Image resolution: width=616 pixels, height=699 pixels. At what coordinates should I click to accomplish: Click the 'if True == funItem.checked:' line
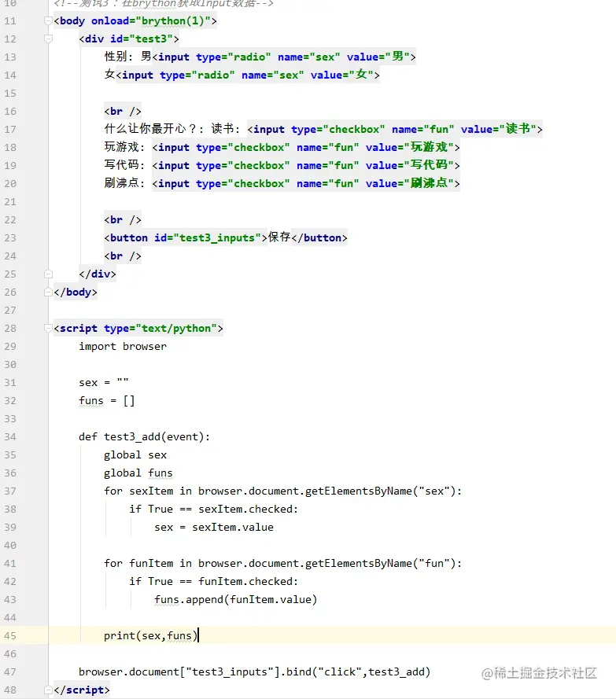[x=214, y=581]
